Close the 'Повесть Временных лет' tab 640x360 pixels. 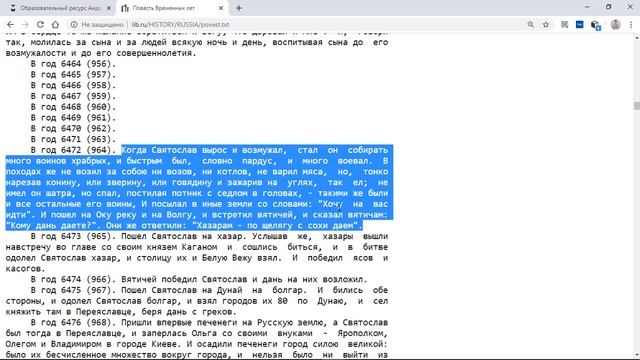tap(221, 8)
